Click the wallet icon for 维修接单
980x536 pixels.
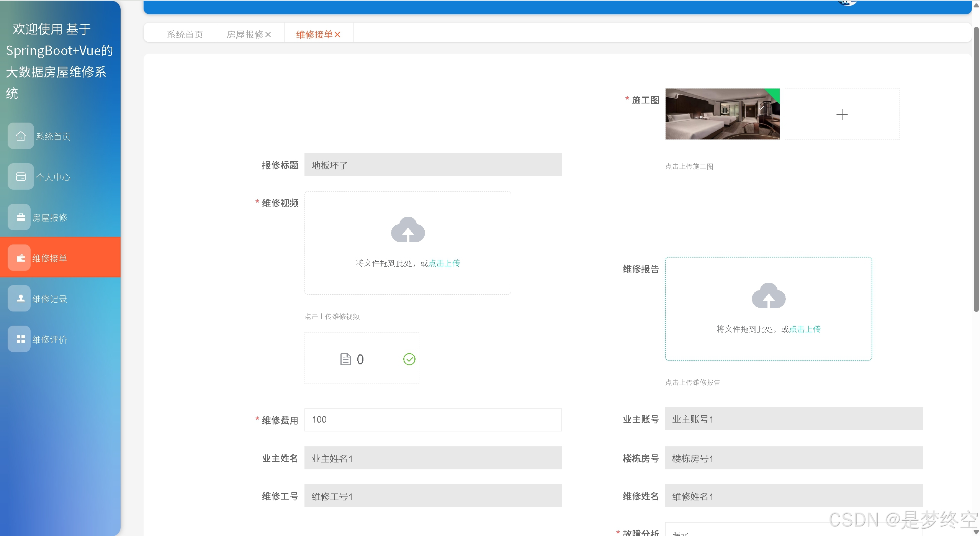[x=21, y=258]
